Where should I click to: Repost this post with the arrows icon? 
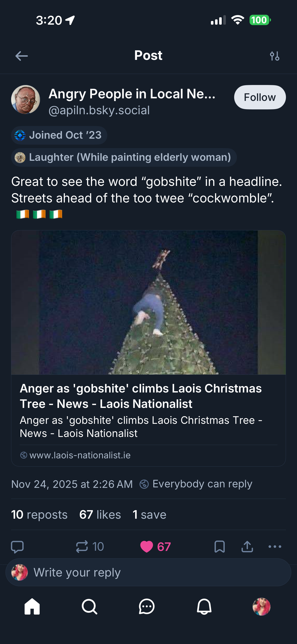pyautogui.click(x=82, y=546)
